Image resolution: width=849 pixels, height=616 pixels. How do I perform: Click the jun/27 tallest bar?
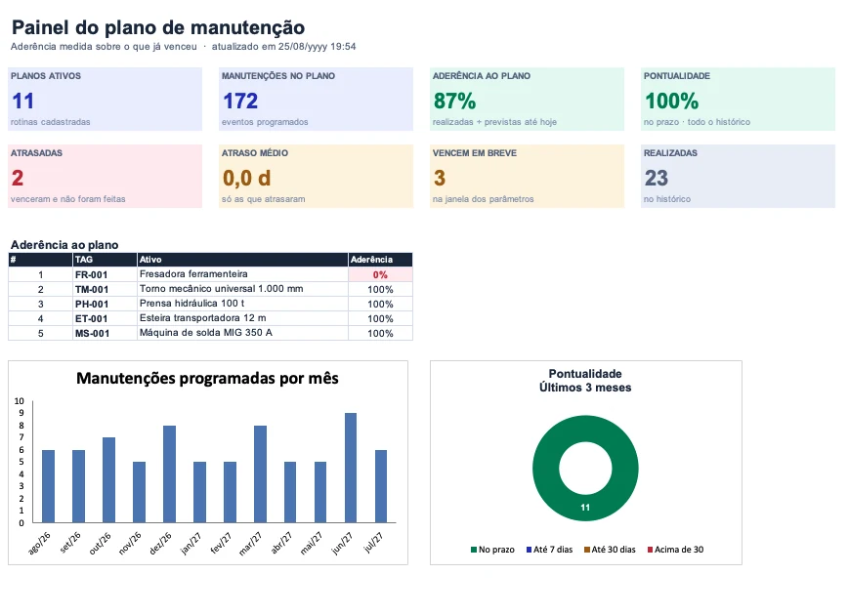coord(351,468)
